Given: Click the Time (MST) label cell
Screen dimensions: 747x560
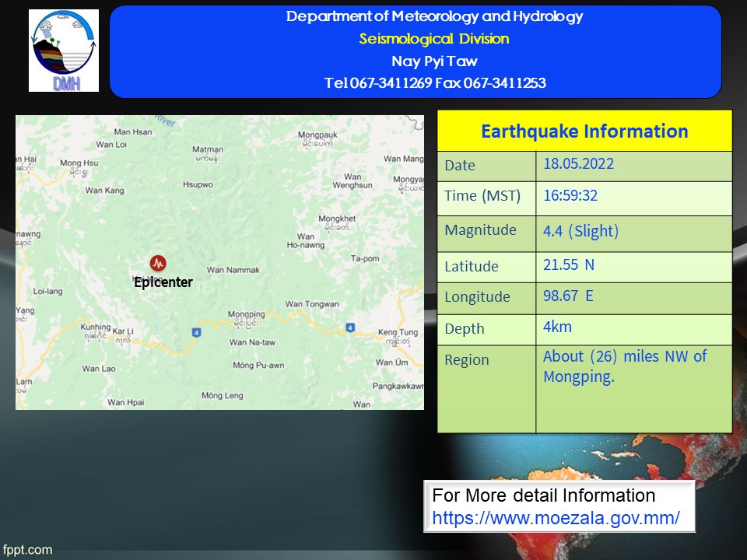Looking at the screenshot, I should (x=486, y=198).
